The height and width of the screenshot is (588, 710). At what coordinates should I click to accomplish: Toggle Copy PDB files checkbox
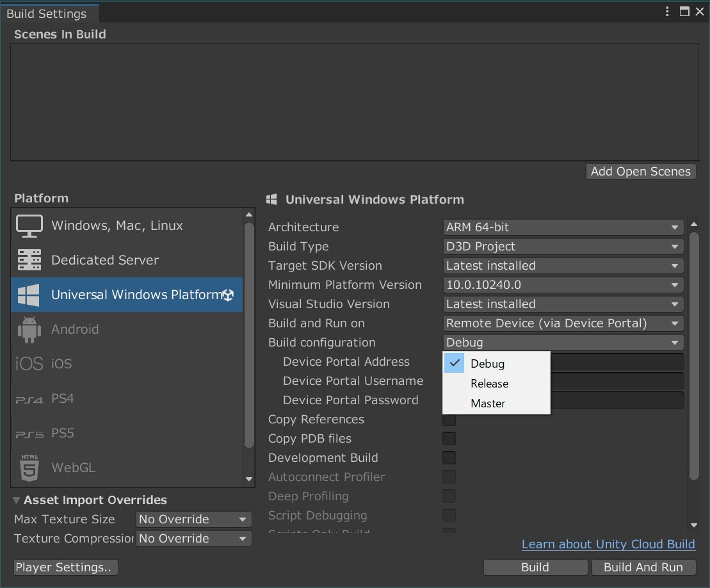click(449, 439)
